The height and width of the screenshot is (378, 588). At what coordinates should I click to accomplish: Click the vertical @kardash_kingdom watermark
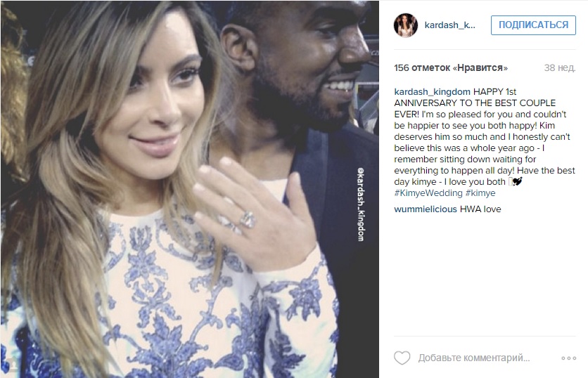click(x=361, y=204)
